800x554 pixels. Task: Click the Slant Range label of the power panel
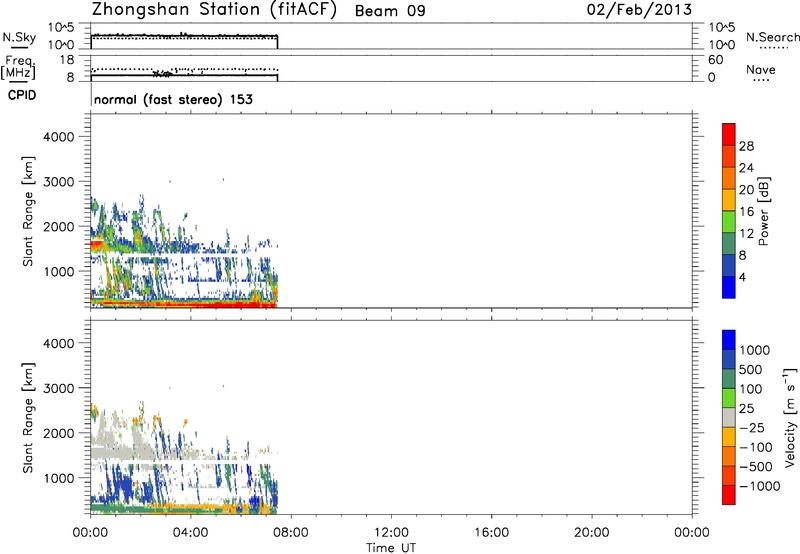(28, 211)
